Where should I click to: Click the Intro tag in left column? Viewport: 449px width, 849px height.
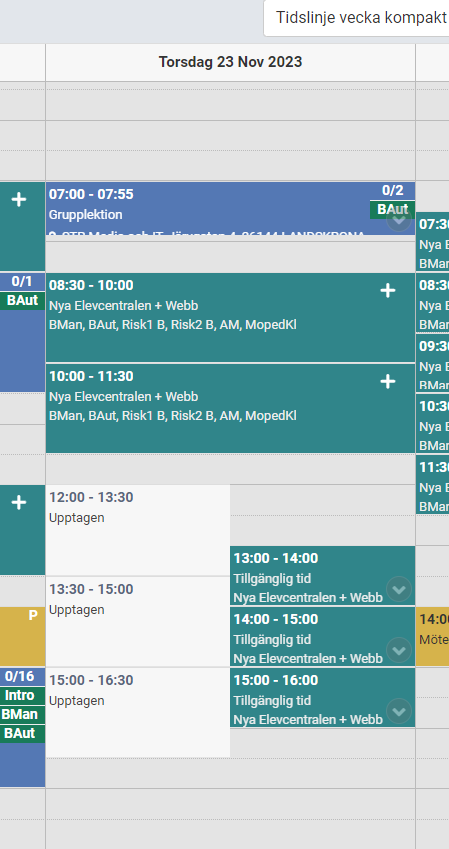(22, 695)
